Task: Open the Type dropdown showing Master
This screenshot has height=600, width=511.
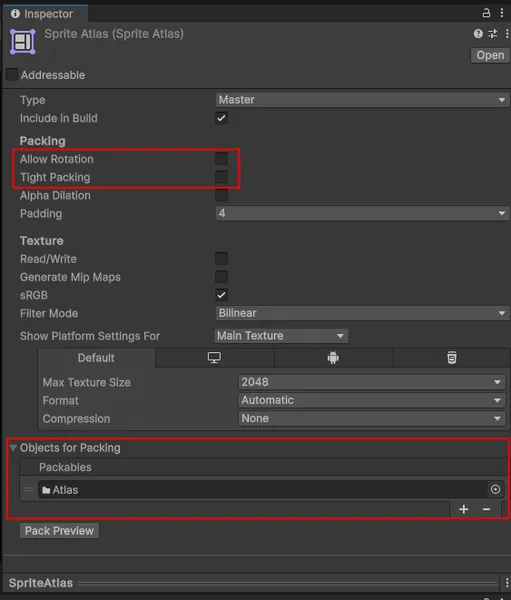Action: click(362, 100)
